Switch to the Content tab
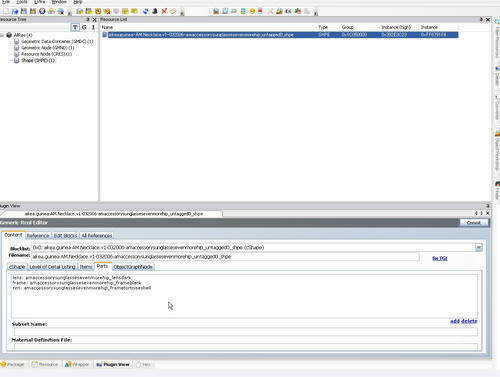This screenshot has width=500, height=377. pyautogui.click(x=13, y=235)
